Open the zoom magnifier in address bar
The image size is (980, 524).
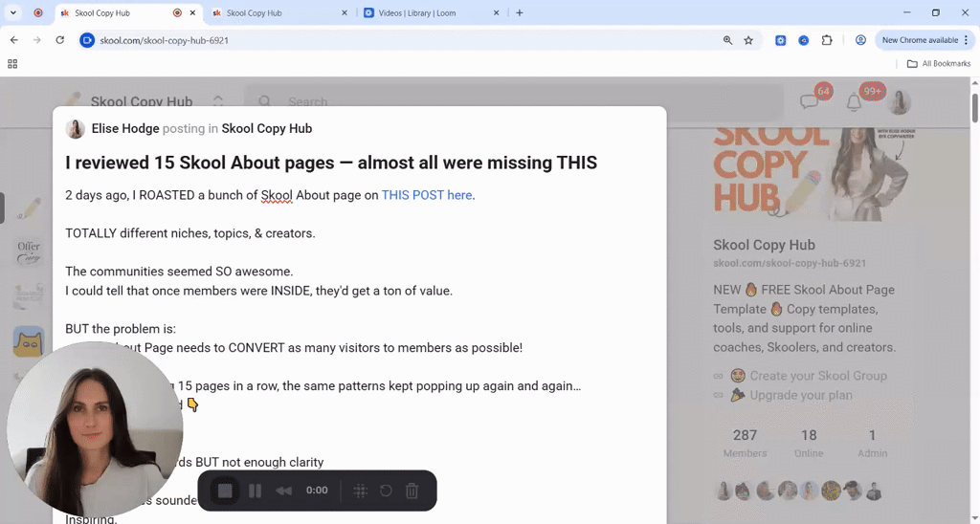tap(727, 40)
